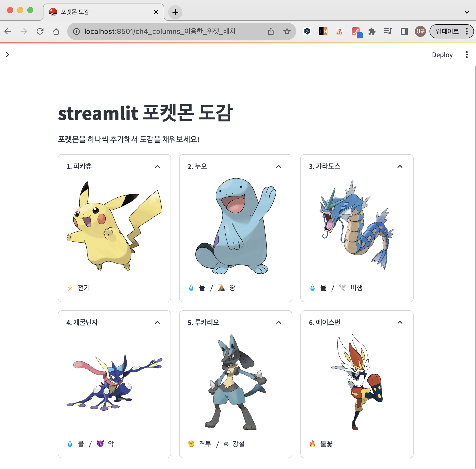This screenshot has height=469, width=476.
Task: Select the 포켓몬 도감 tab
Action: (104, 12)
